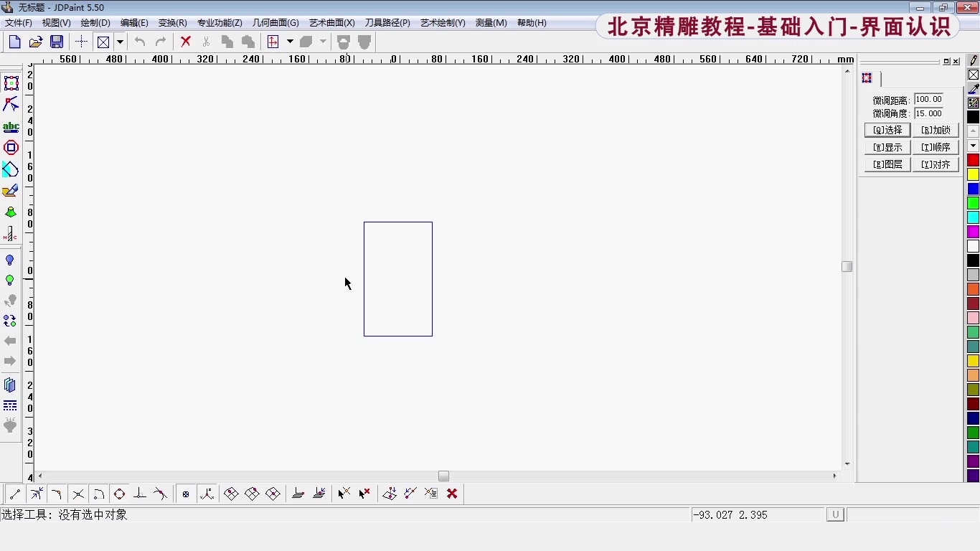Click the vertical scrollbar thumb of canvas

[x=847, y=266]
